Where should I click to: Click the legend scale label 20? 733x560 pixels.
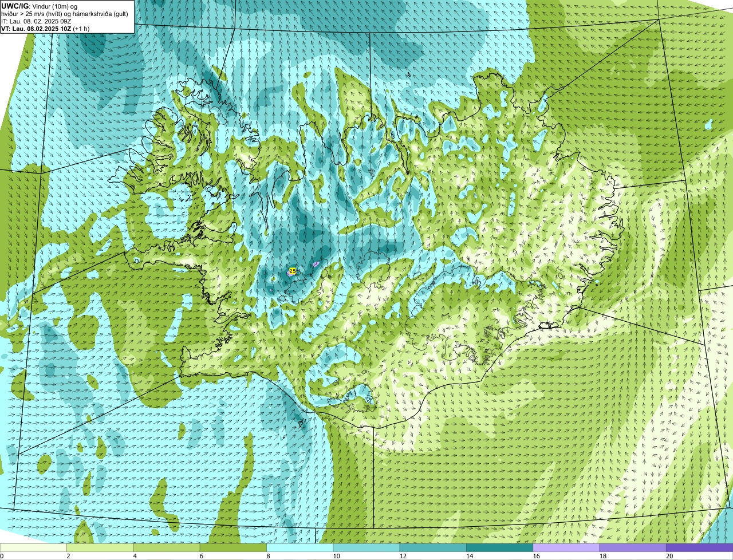[x=669, y=556]
